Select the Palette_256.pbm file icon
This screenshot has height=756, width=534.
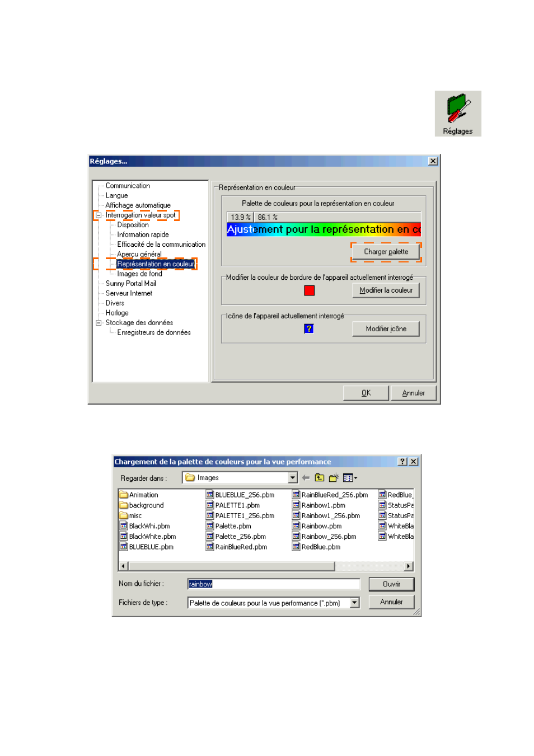click(x=210, y=537)
